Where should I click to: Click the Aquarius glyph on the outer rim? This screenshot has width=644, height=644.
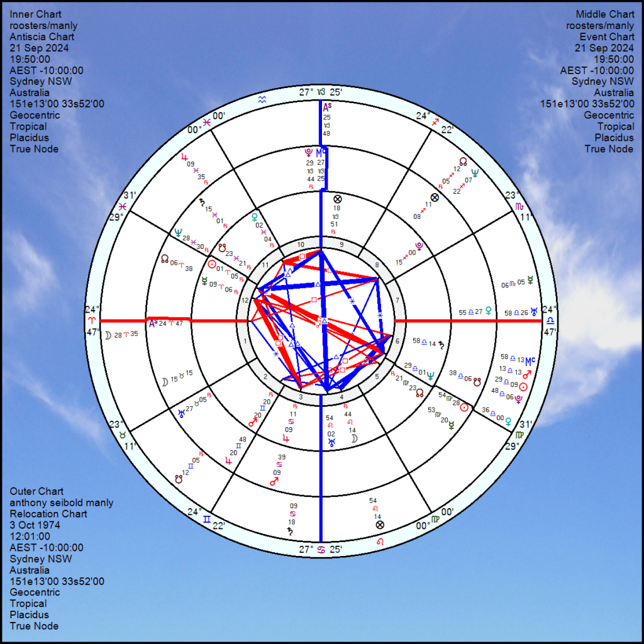point(262,99)
